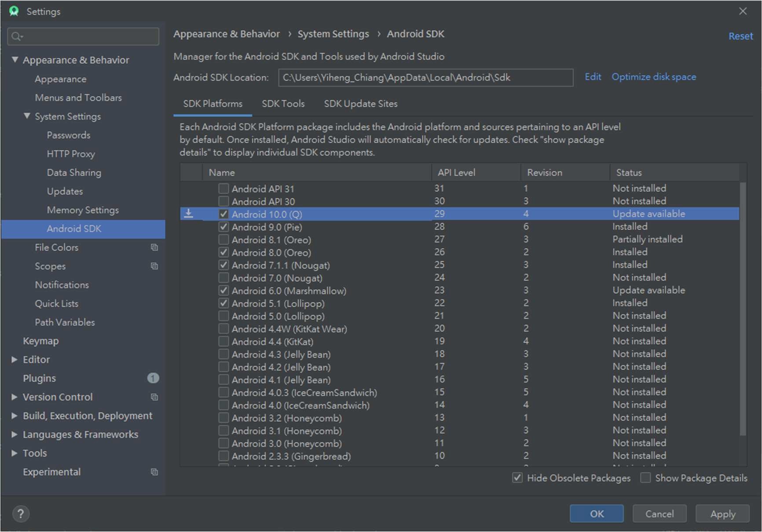Click project-level icon next to Scopes
762x532 pixels.
[x=154, y=266]
